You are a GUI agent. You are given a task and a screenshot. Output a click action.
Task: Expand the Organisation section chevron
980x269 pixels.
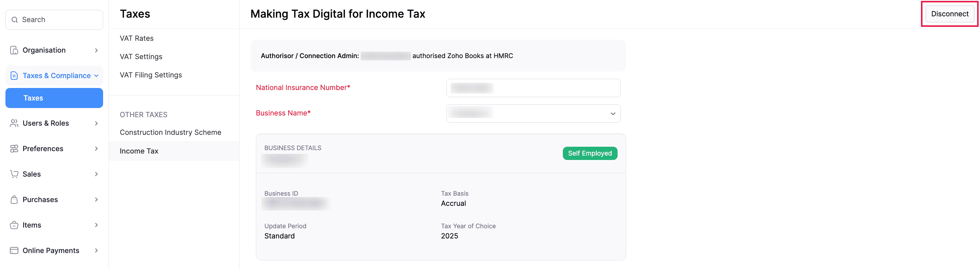point(96,50)
